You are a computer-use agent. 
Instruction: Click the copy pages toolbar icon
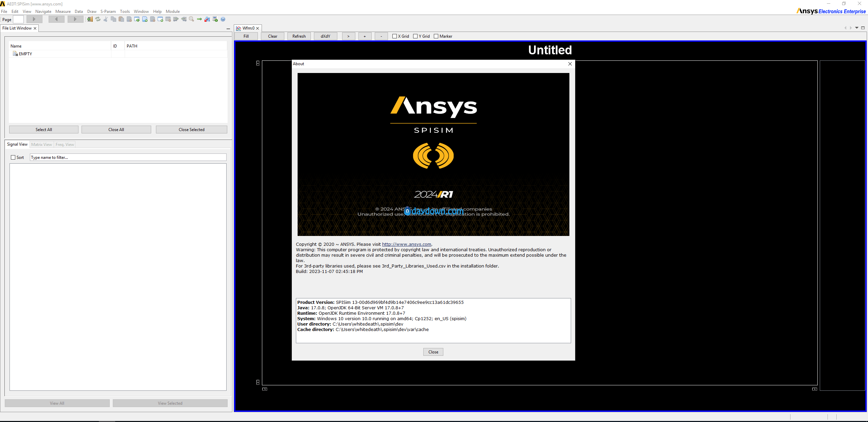tap(113, 19)
